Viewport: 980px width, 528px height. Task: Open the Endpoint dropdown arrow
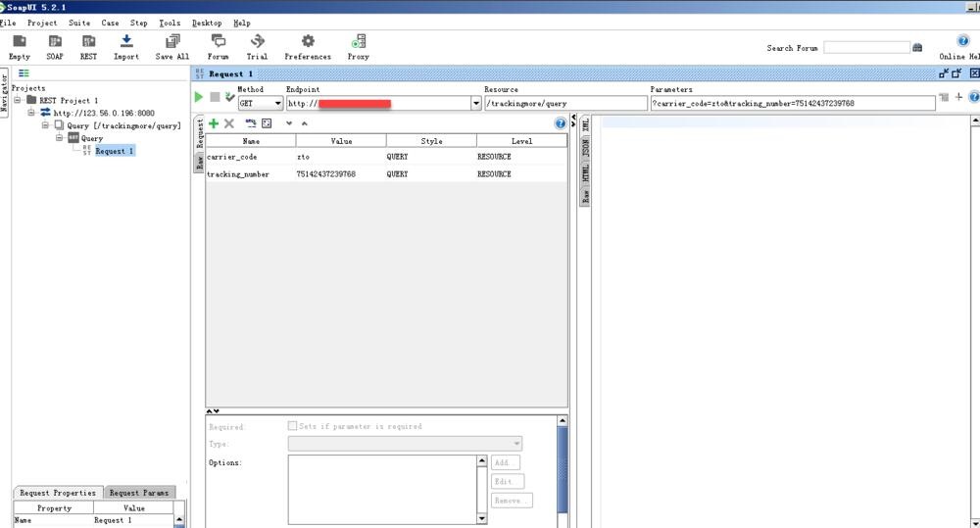click(476, 103)
